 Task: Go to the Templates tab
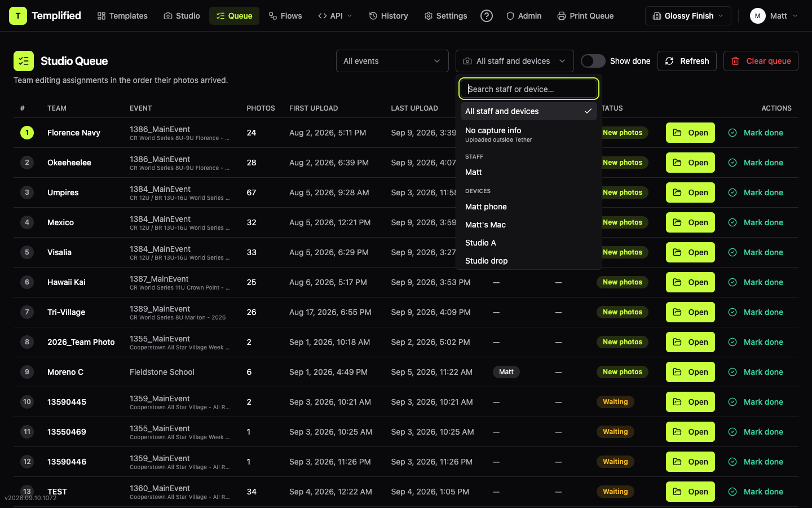122,16
